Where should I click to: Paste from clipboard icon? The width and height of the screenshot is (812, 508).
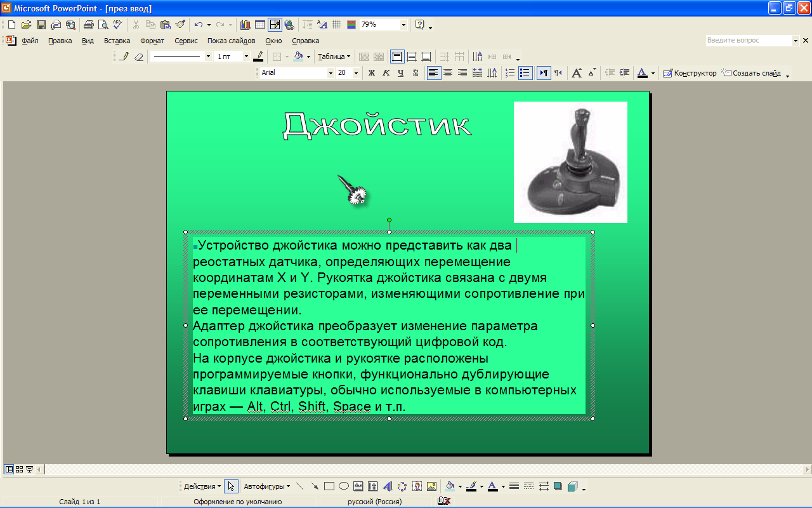[x=166, y=25]
